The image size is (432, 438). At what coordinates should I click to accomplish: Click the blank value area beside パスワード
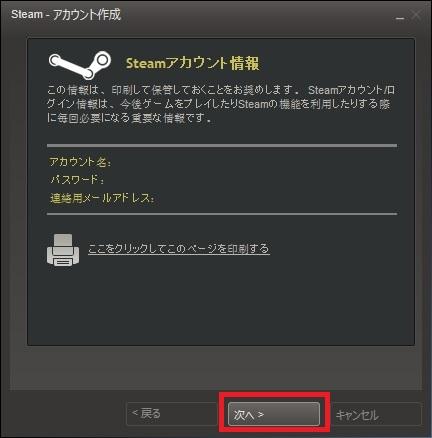click(251, 180)
